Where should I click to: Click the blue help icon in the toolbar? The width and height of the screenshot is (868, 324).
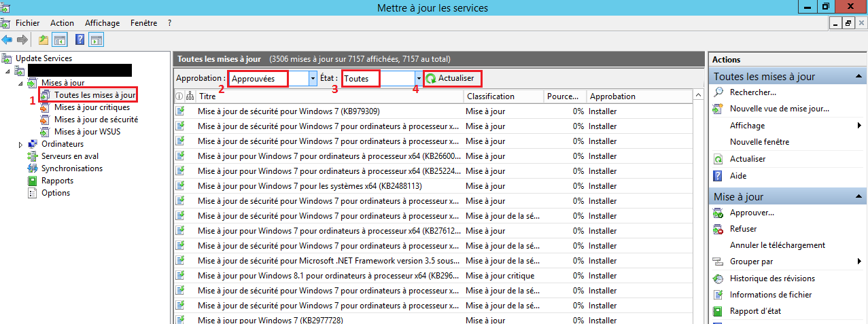(80, 39)
